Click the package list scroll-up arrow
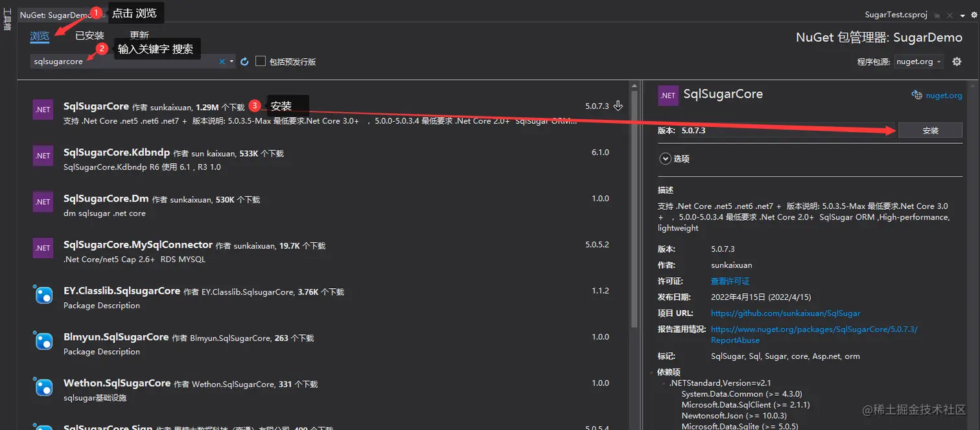Screen dimensions: 980x430 (x=635, y=85)
